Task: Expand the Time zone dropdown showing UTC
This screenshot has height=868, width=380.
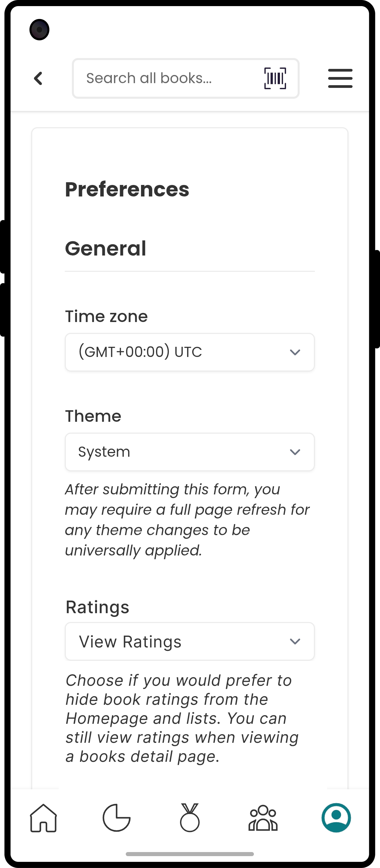Action: [x=190, y=352]
